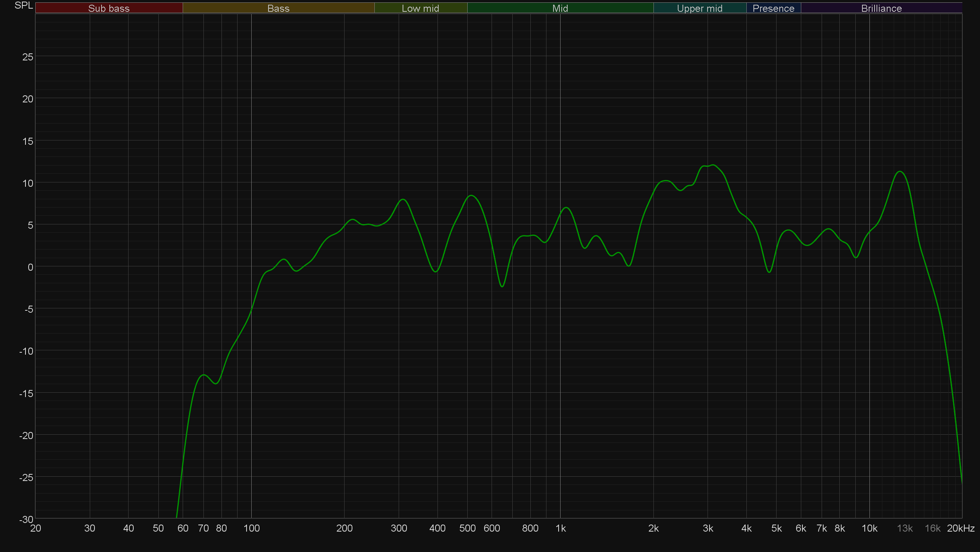
Task: Click the Brilliance band label
Action: pyautogui.click(x=881, y=8)
